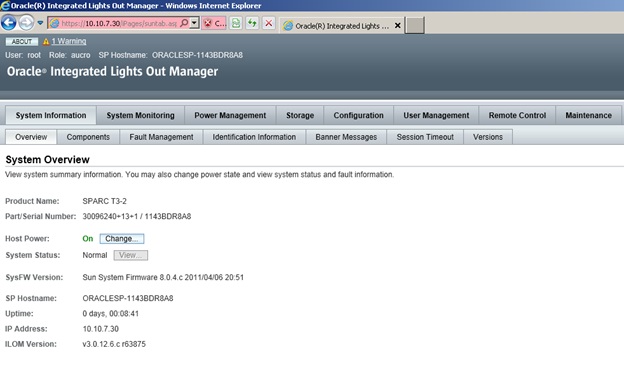The height and width of the screenshot is (369, 624).
Task: Open the Remote Control tab
Action: [x=517, y=115]
